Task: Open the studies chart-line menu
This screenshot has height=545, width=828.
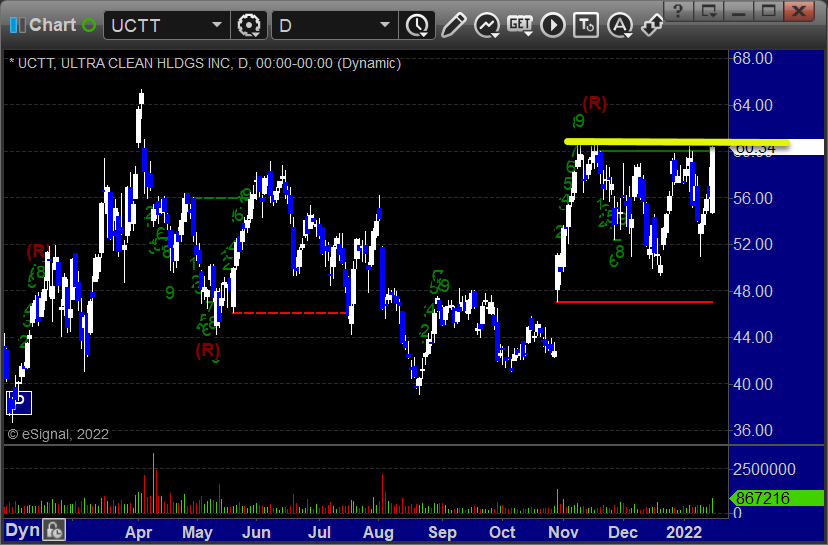Action: point(487,25)
